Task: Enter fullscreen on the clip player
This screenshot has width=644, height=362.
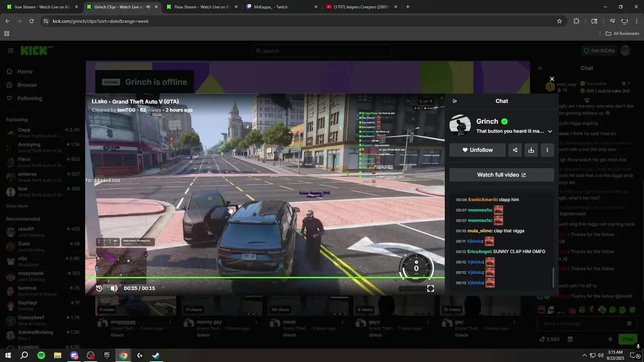Action: [431, 289]
